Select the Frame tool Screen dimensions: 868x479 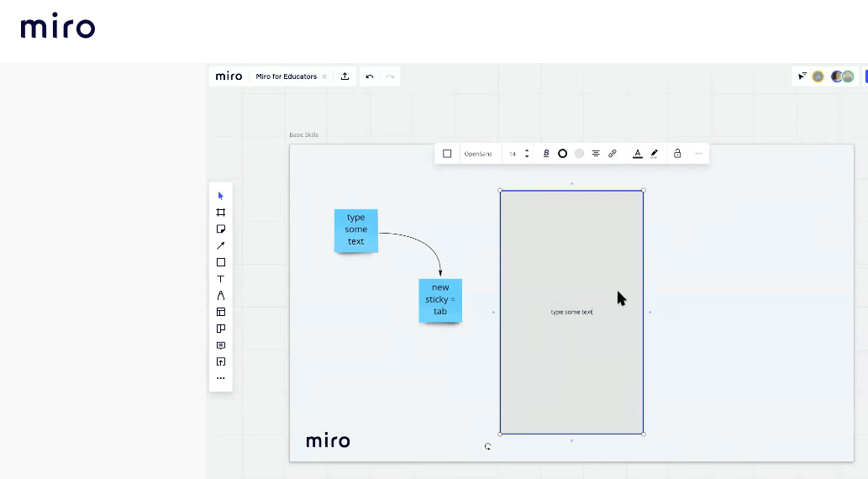click(x=221, y=213)
